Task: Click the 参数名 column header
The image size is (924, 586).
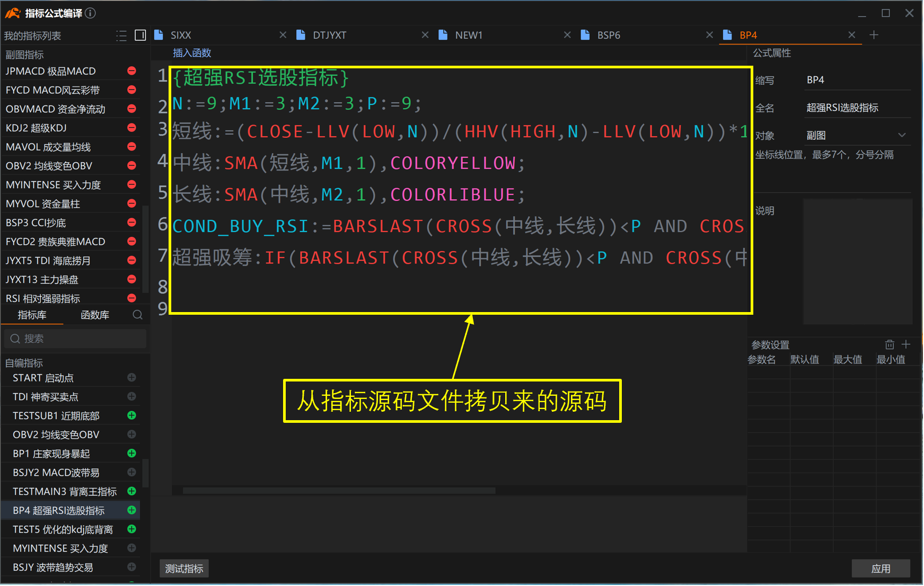Action: coord(762,360)
